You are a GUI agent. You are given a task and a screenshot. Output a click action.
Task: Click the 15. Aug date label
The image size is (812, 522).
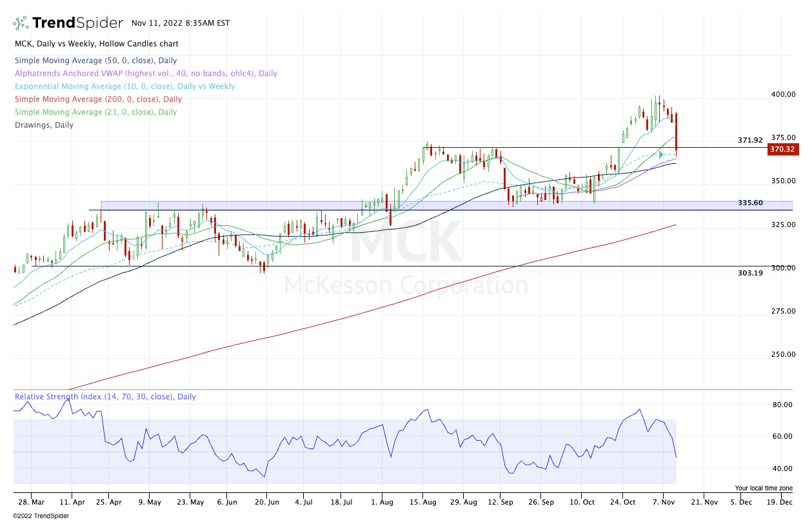tap(422, 501)
